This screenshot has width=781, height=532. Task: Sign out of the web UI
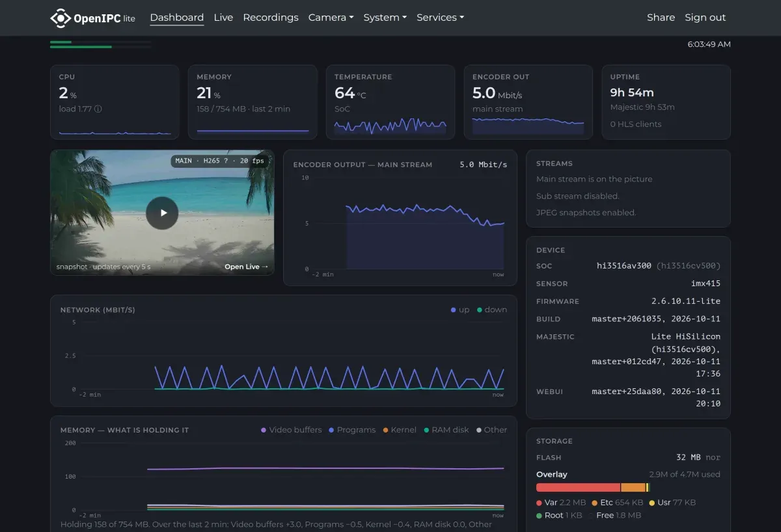(x=705, y=18)
